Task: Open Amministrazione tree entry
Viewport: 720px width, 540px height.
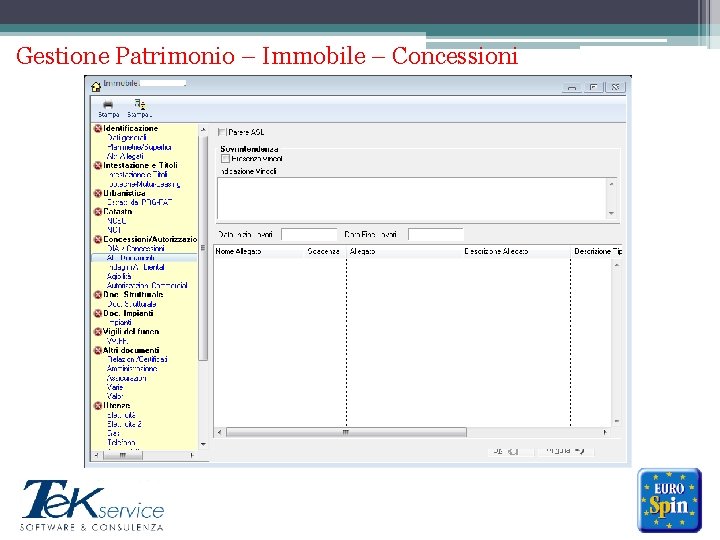Action: coord(132,368)
